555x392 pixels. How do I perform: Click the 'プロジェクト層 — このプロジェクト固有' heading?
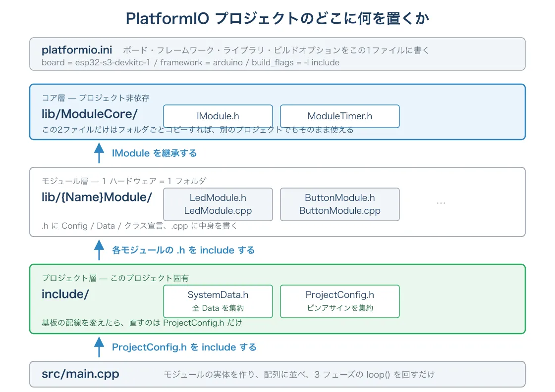(x=115, y=278)
